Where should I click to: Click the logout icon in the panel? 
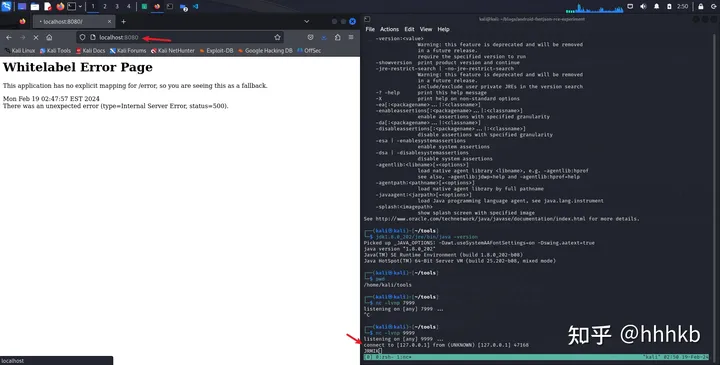(x=714, y=6)
